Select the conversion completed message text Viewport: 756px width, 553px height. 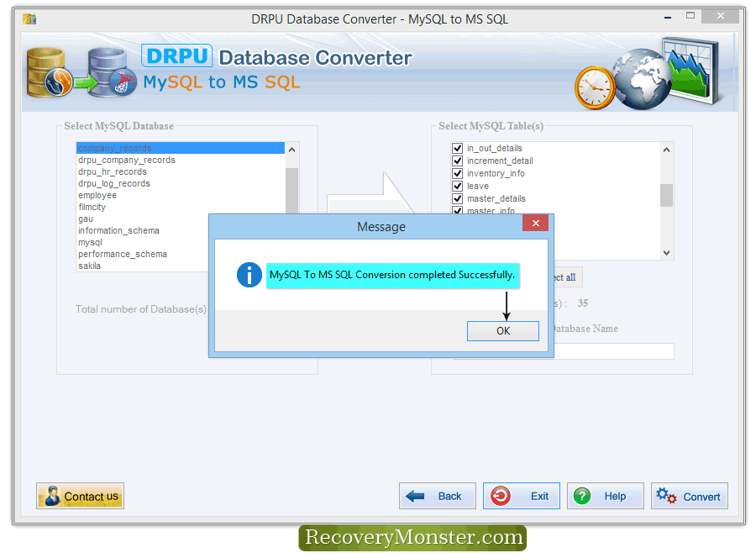(x=392, y=275)
